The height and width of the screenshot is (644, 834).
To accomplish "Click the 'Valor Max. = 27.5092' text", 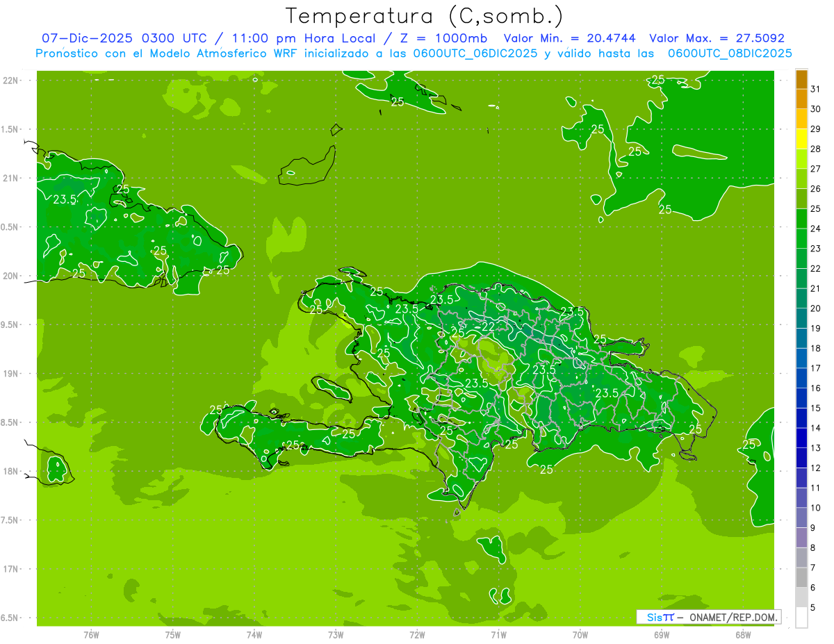I will tap(717, 38).
